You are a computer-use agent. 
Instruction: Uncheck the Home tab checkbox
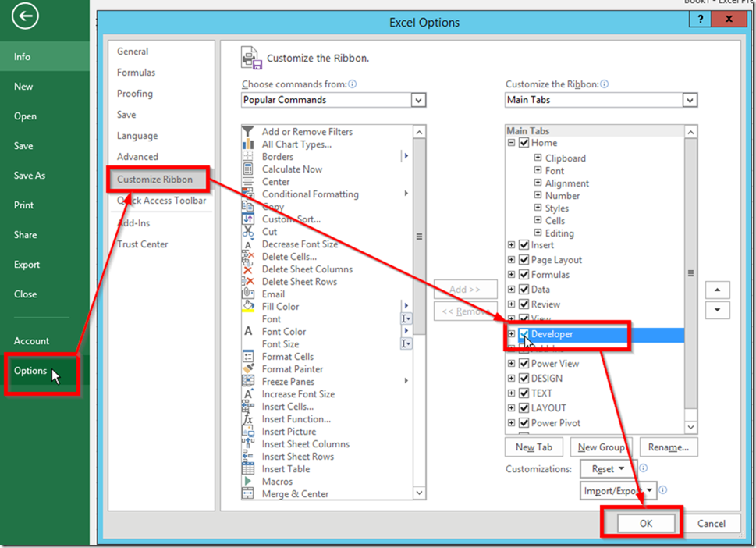pyautogui.click(x=524, y=143)
